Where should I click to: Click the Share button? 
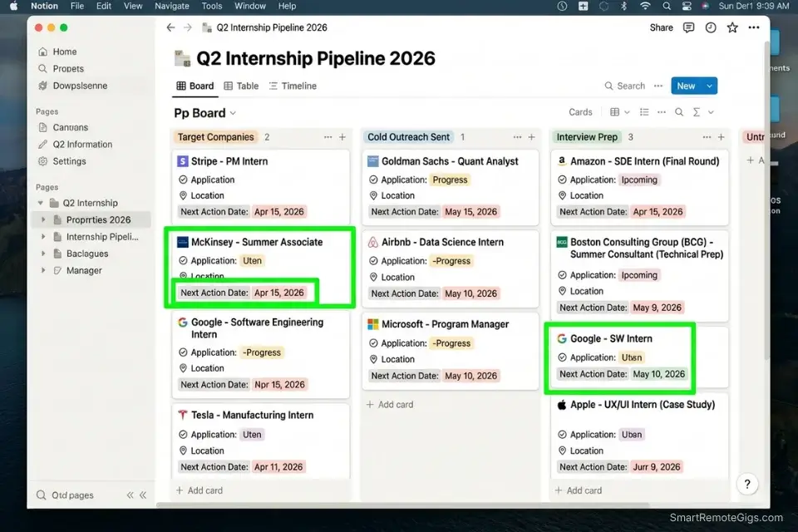point(661,27)
